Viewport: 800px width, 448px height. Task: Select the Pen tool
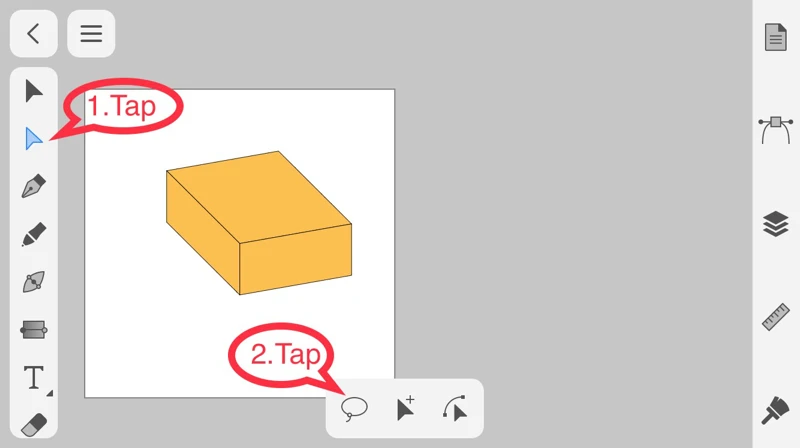(x=34, y=186)
